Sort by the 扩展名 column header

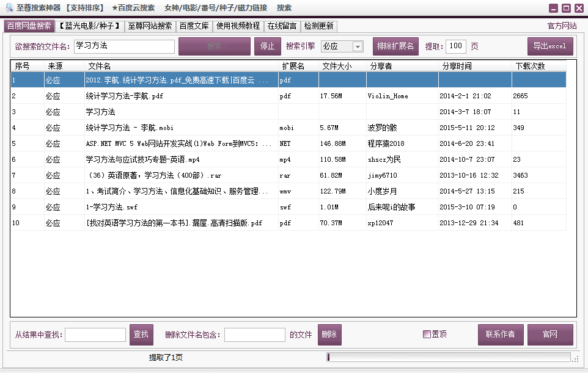click(x=298, y=66)
